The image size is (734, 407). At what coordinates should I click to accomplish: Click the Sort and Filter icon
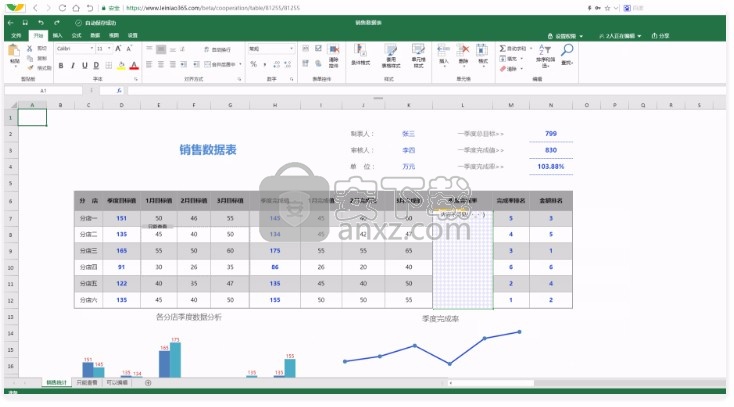point(544,51)
